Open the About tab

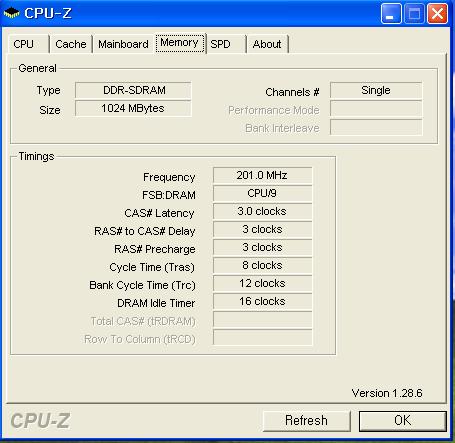coord(267,44)
